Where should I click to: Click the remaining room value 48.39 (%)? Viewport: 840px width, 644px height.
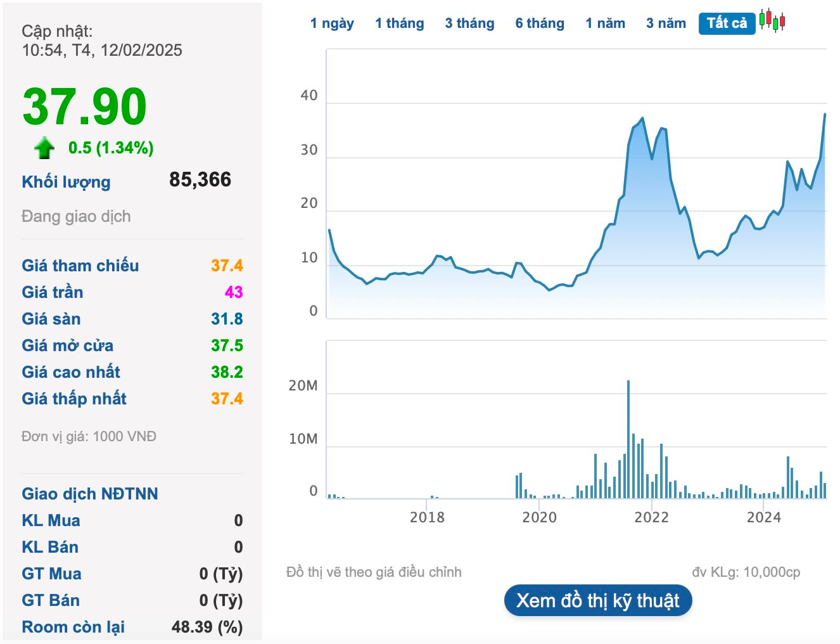pyautogui.click(x=207, y=627)
